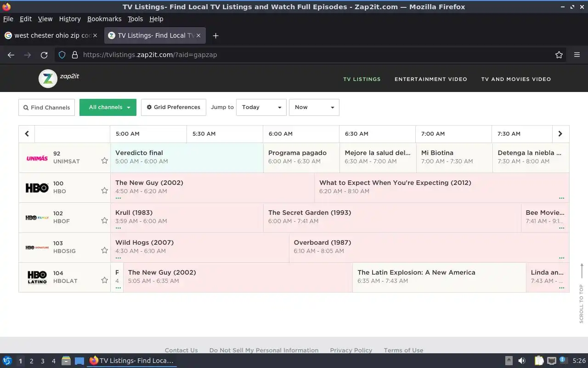This screenshot has height=368, width=588.
Task: Close the TV Listings tab
Action: pos(198,35)
